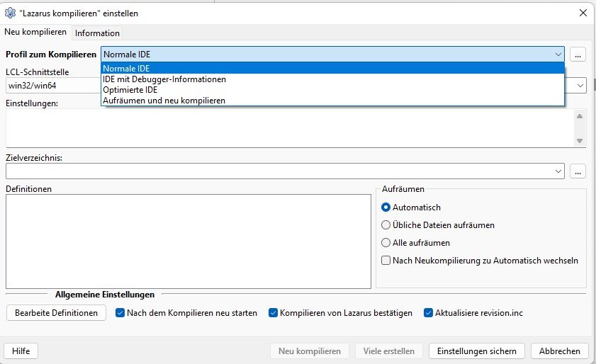Viewport: 596px width, 364px height.
Task: Click the Definitionen list box
Action: 188,241
